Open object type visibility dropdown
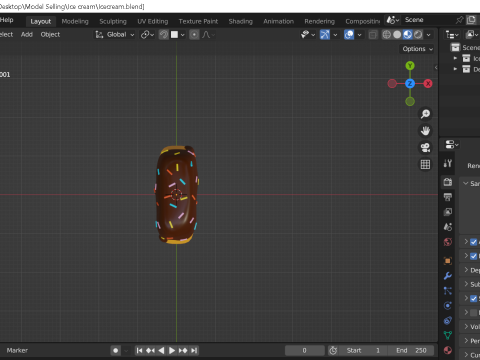Screen dimensions: 480x360 [308, 35]
